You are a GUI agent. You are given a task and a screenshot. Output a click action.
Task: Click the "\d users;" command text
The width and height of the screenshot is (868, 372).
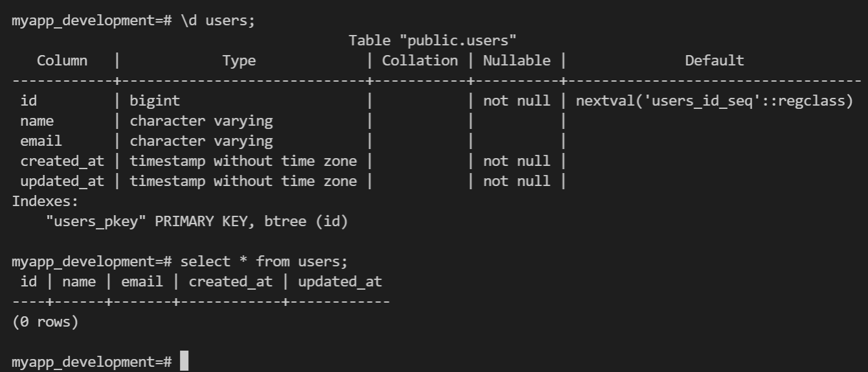[x=217, y=20]
